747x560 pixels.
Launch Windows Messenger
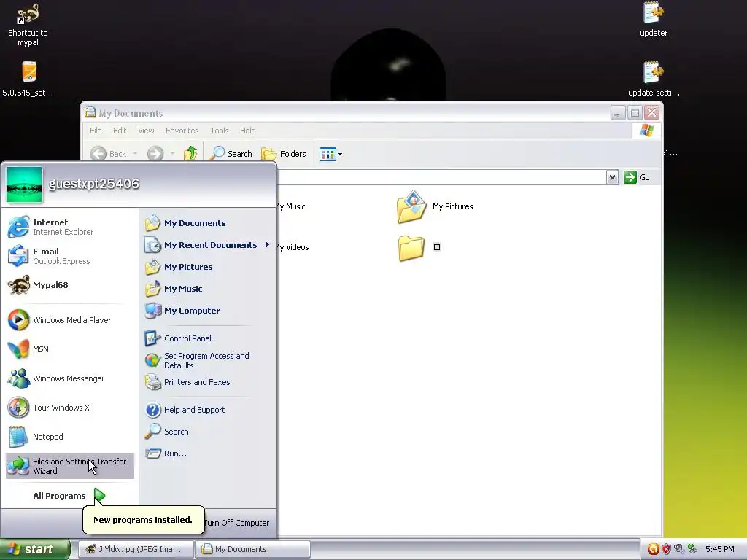click(69, 378)
